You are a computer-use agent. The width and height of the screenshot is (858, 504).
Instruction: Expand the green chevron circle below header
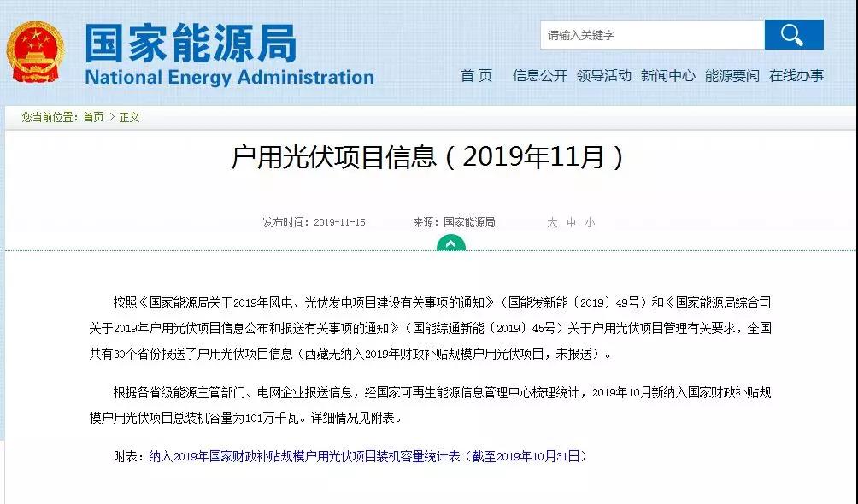450,243
